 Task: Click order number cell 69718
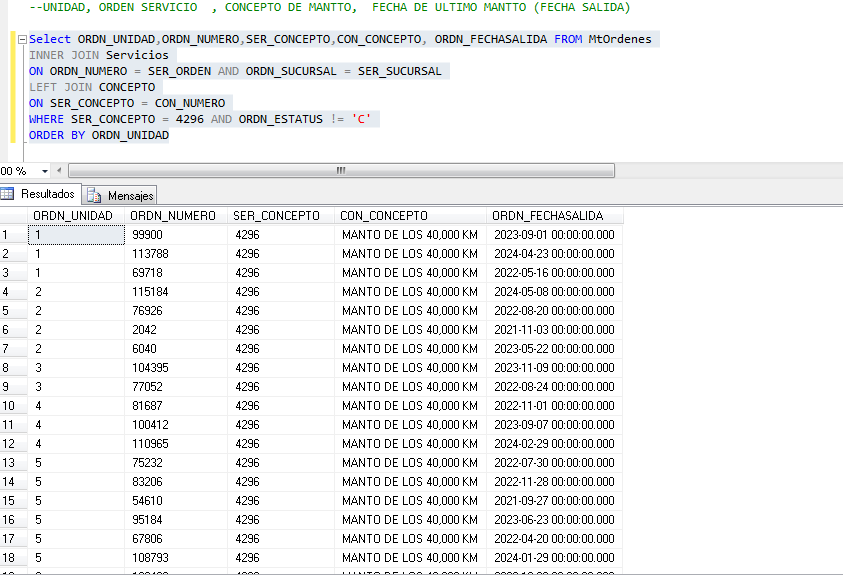pos(176,273)
